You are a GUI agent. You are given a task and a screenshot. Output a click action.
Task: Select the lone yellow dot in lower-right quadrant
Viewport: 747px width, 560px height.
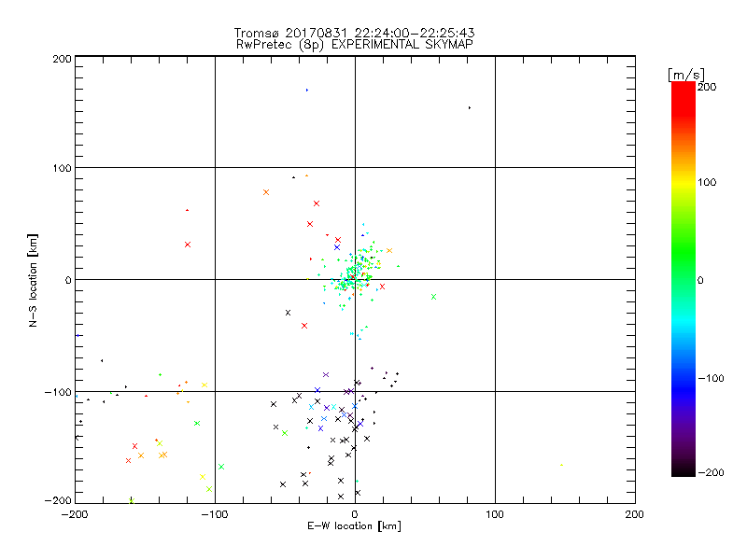[x=562, y=465]
